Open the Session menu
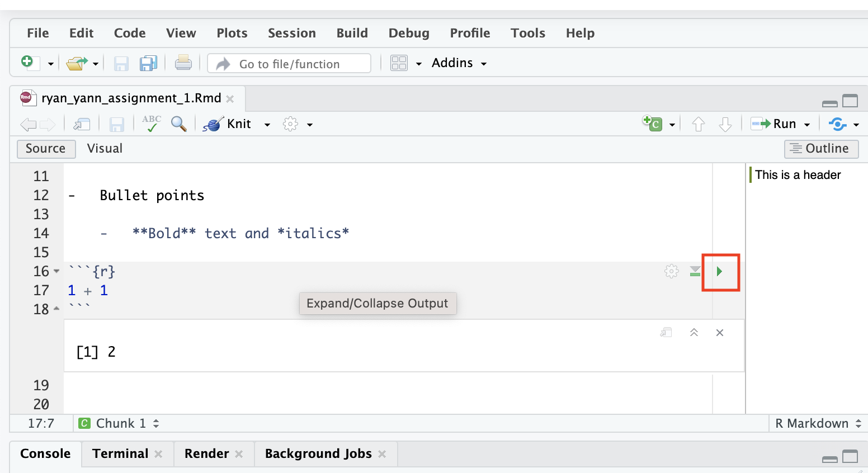 pyautogui.click(x=291, y=34)
